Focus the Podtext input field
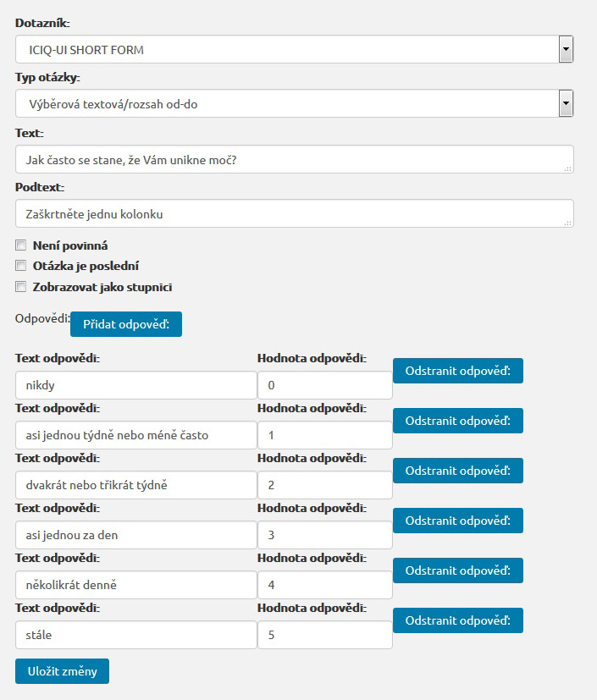Viewport: 597px width, 700px height. 288,213
